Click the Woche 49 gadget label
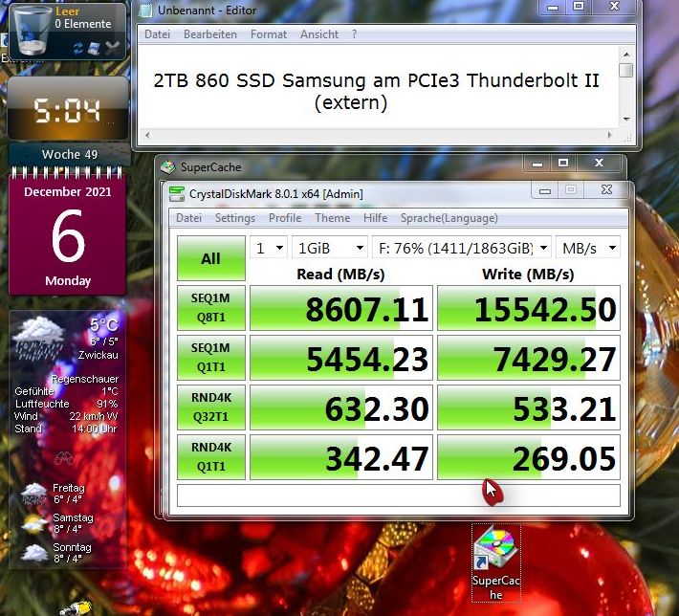The image size is (679, 616). [x=70, y=154]
